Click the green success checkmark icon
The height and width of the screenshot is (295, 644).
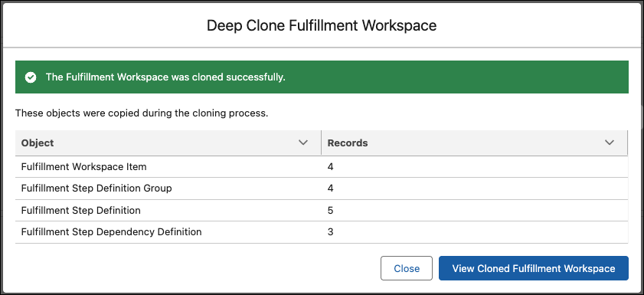(x=31, y=77)
